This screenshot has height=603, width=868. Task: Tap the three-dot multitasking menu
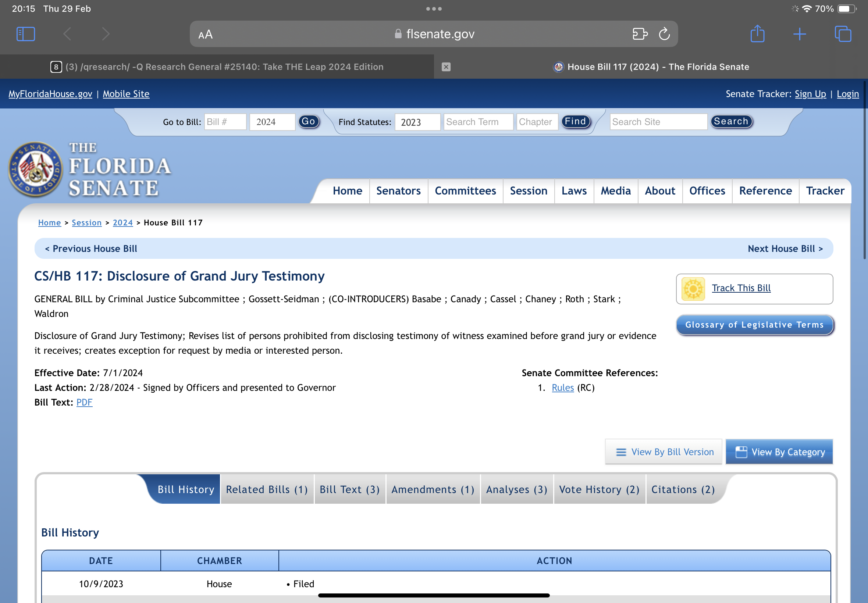(434, 9)
